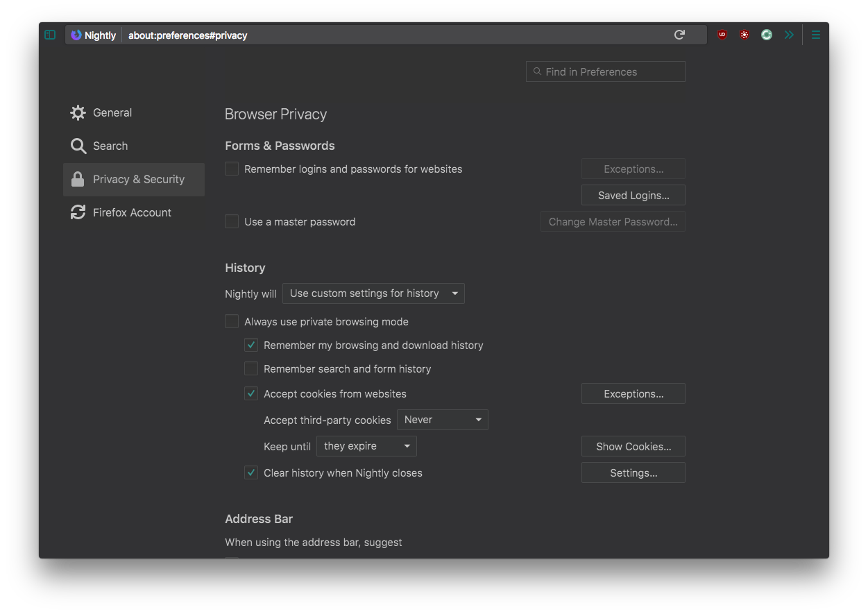Click the Address Bar section heading
This screenshot has height=614, width=868.
pos(259,519)
